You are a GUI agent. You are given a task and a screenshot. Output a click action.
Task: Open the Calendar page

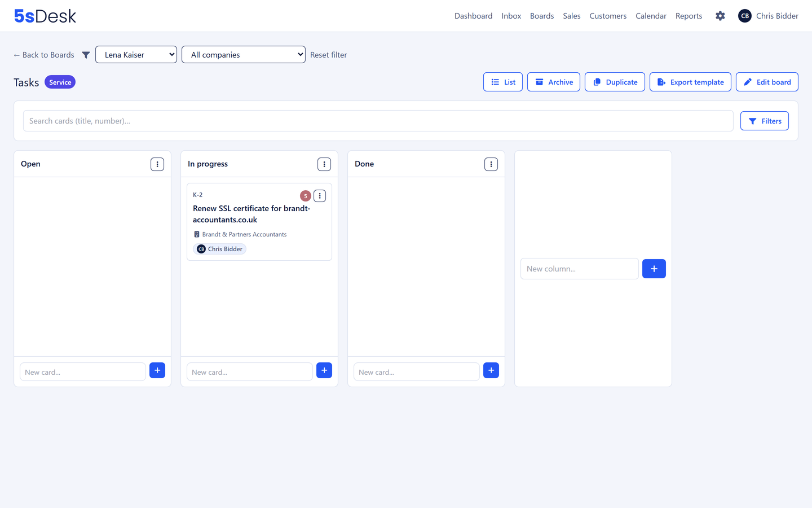pos(651,16)
